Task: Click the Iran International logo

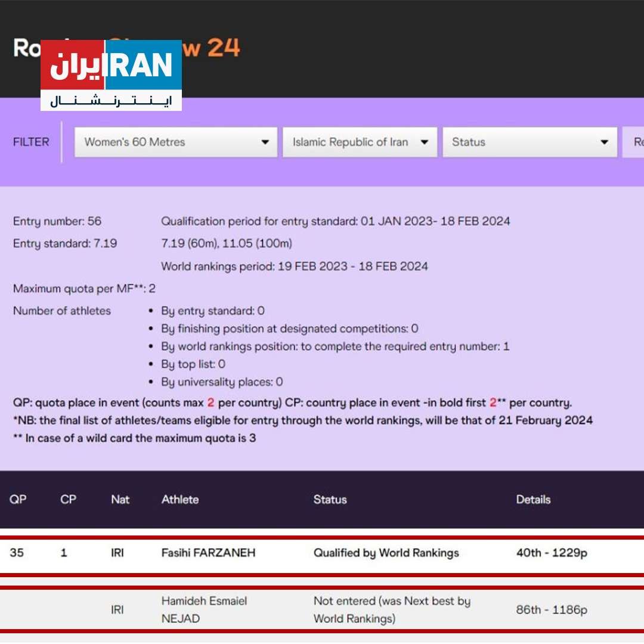Action: pos(111,74)
